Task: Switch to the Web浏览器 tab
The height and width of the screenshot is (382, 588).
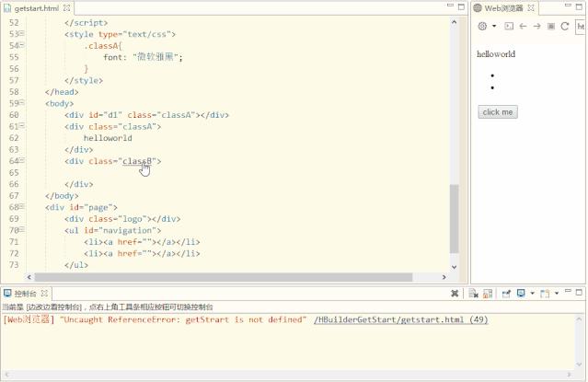Action: (503, 8)
